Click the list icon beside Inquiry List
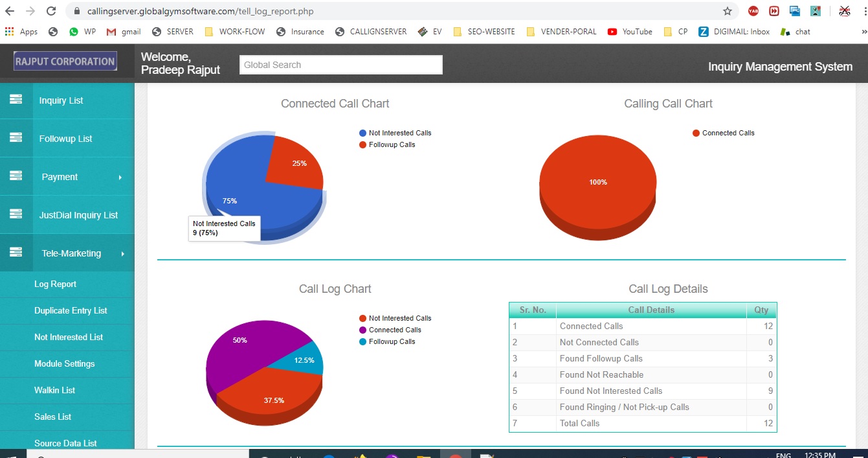 16,100
